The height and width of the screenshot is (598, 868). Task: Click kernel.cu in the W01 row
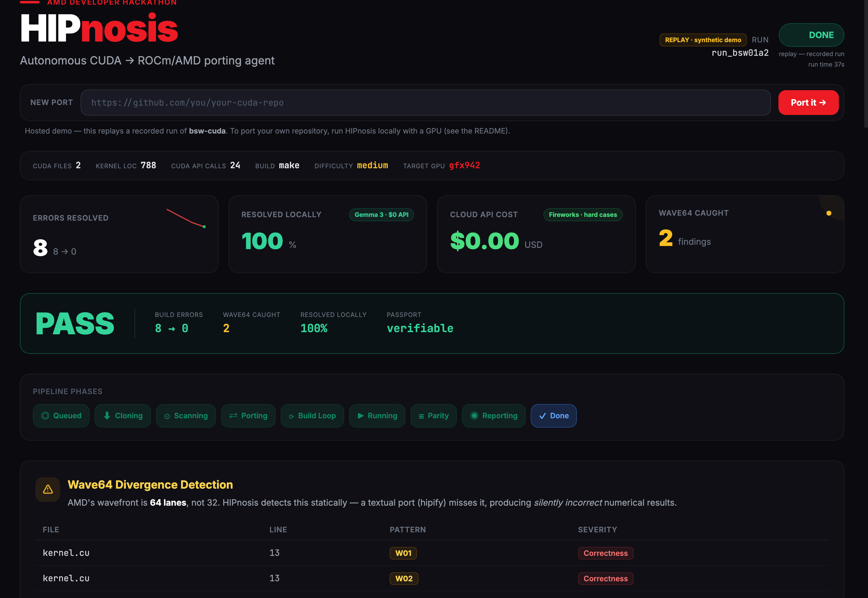point(66,553)
